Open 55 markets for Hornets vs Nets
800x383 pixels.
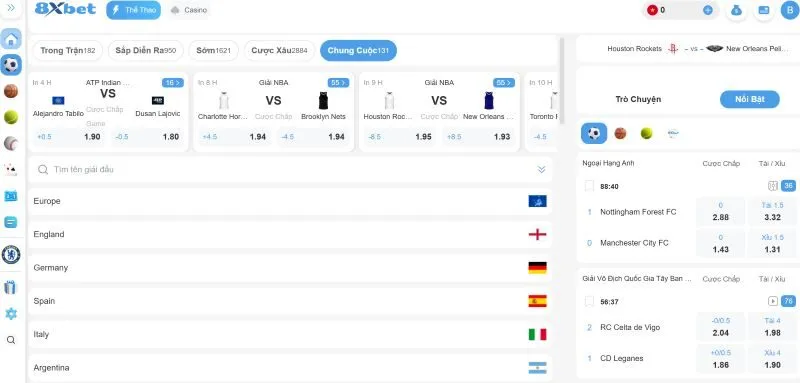point(338,83)
